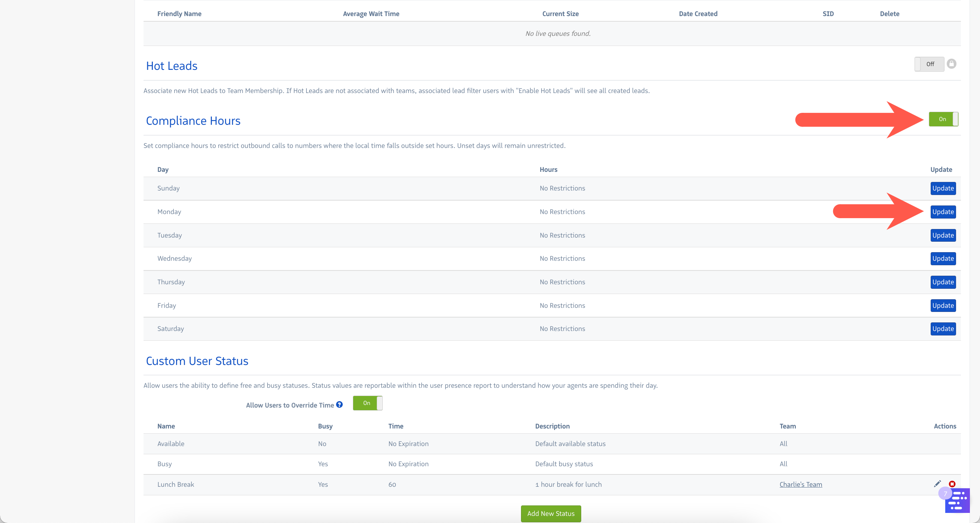Disable the Compliance Hours switch

tap(943, 119)
